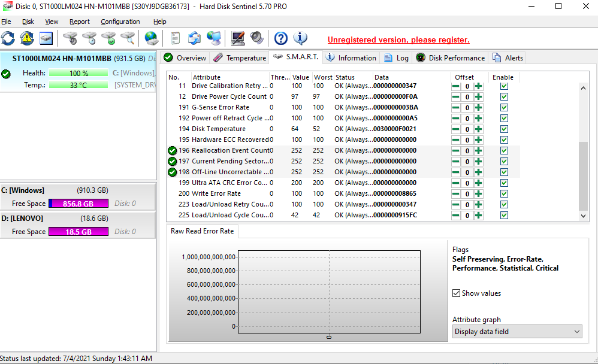Increase offset for Write Error Rate row

point(479,193)
